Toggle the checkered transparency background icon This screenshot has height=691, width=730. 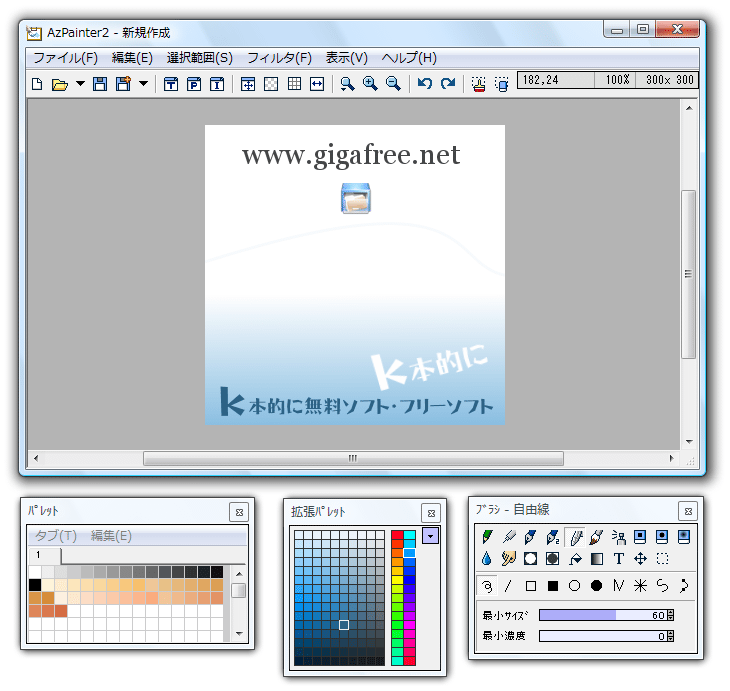[271, 84]
